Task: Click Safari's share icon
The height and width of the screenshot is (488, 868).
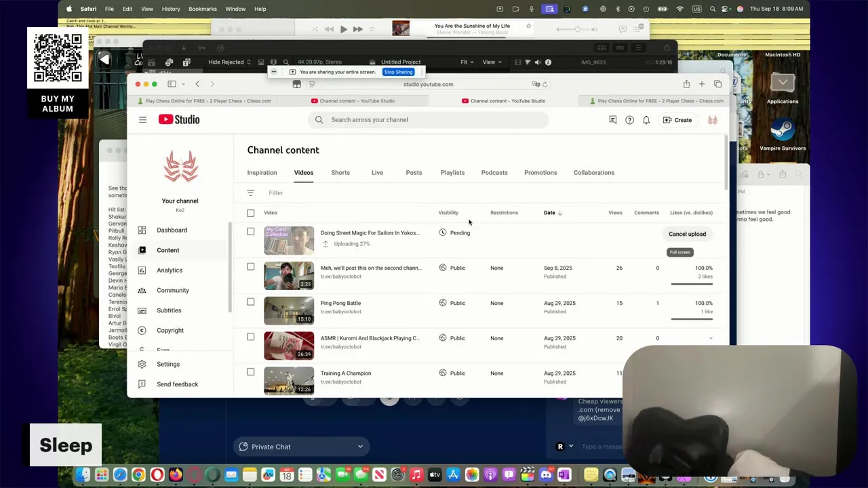Action: click(686, 84)
